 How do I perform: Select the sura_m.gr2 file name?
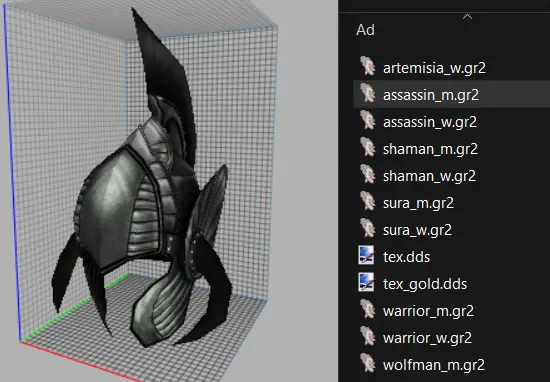pos(418,203)
